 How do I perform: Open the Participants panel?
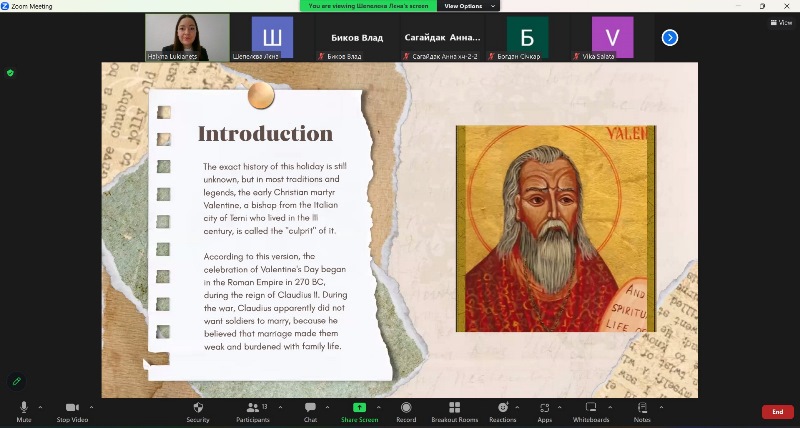point(253,412)
